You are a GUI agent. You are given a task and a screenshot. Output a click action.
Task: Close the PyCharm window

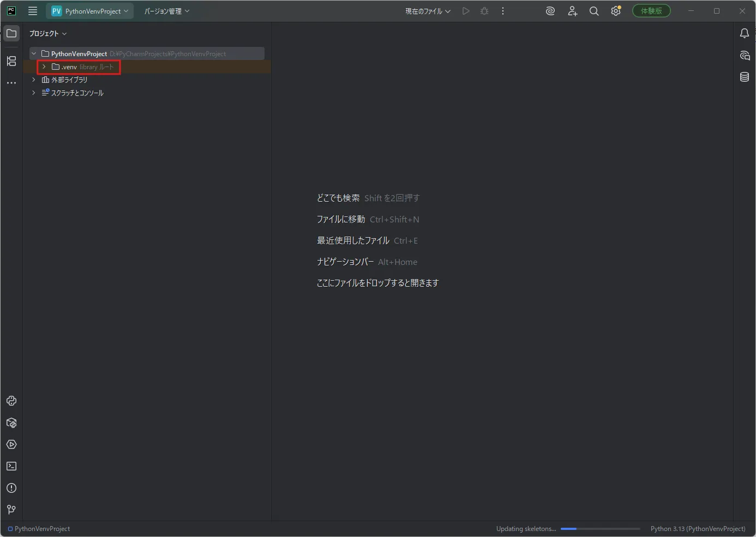pos(742,11)
